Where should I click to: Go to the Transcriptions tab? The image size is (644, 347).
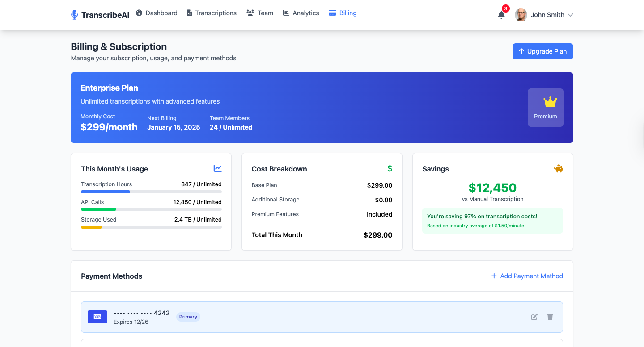point(212,13)
